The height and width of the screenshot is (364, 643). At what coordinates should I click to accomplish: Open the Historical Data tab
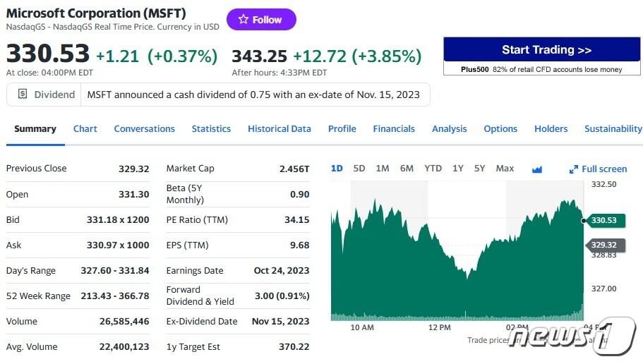tap(279, 128)
